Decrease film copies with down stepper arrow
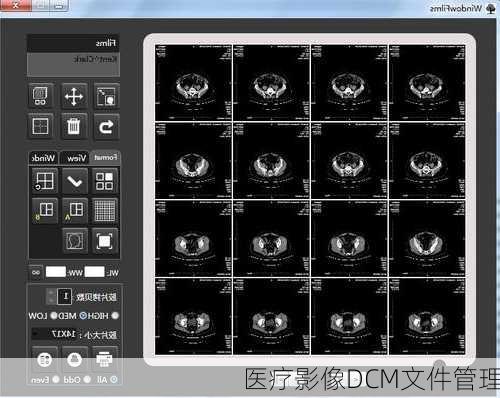Screen dimensions: 500x398 [51, 300]
